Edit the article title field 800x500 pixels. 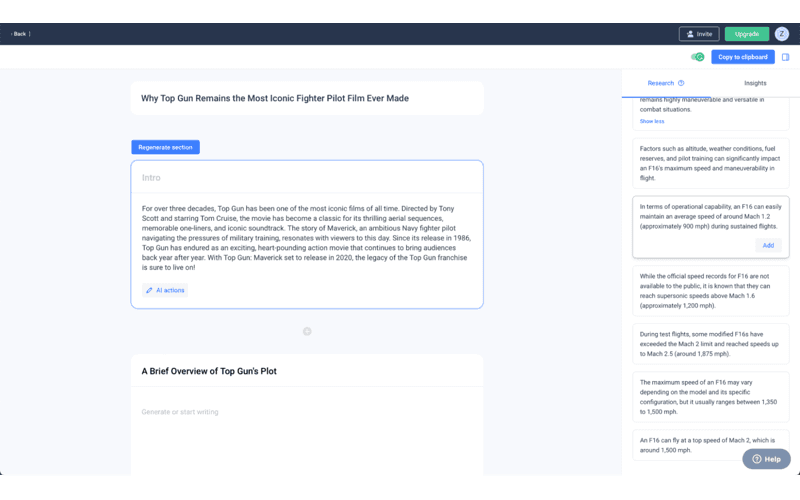307,98
